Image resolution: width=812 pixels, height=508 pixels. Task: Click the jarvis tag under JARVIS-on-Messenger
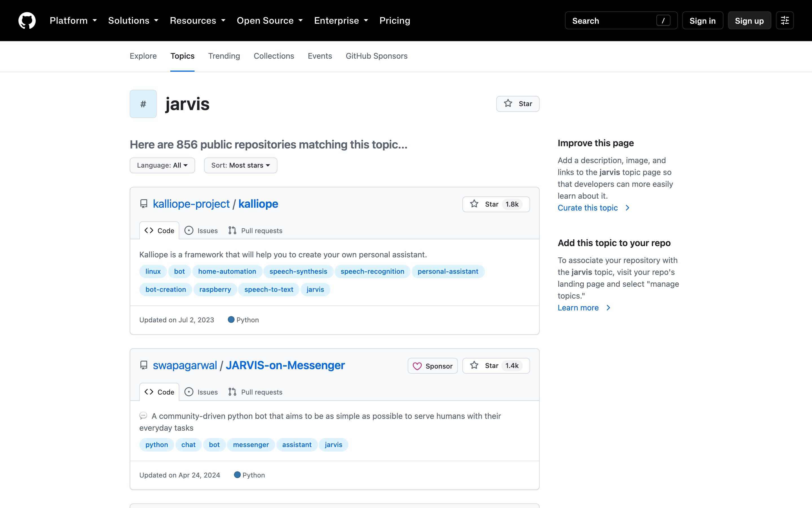tap(334, 445)
